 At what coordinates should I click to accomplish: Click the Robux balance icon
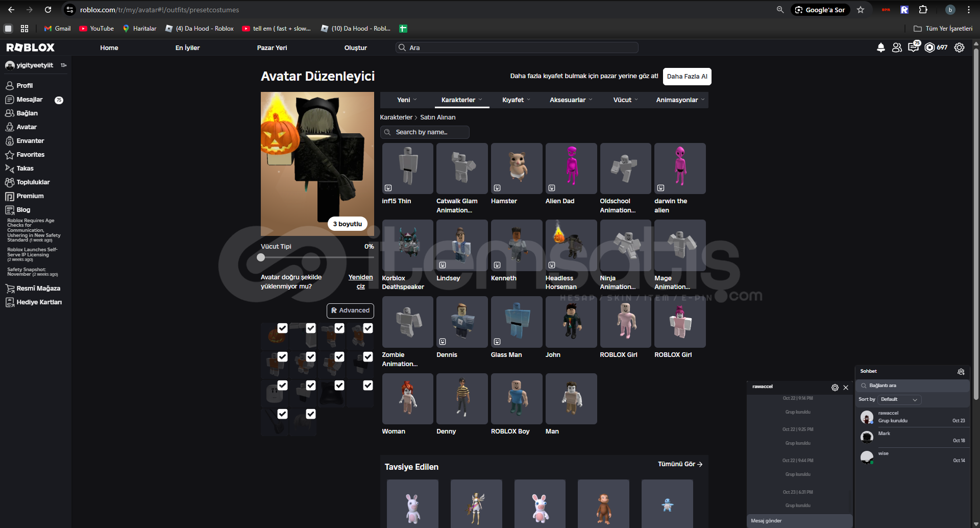pos(929,47)
